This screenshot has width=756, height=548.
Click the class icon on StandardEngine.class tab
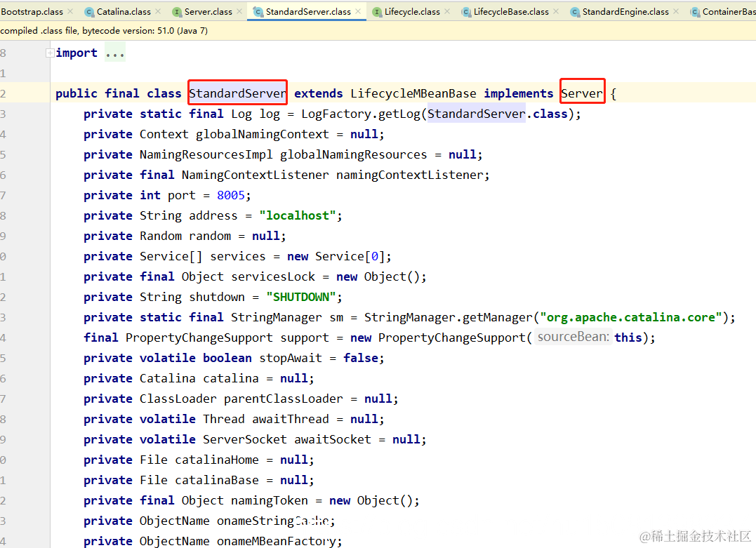575,12
